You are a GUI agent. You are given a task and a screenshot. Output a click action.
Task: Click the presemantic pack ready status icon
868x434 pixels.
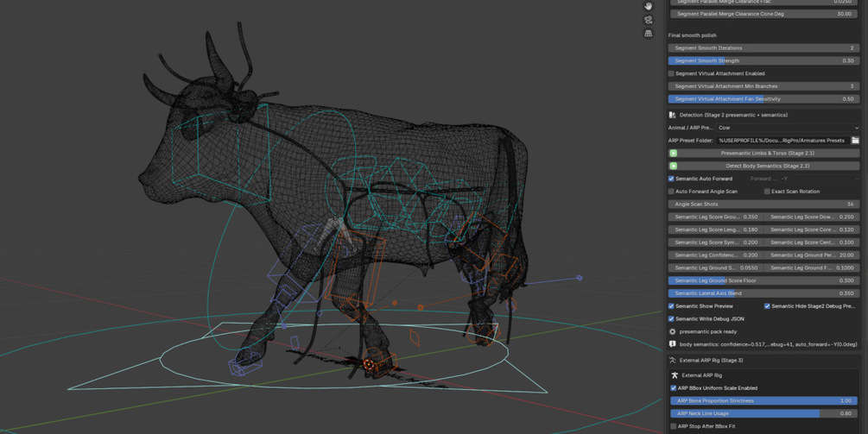point(672,331)
